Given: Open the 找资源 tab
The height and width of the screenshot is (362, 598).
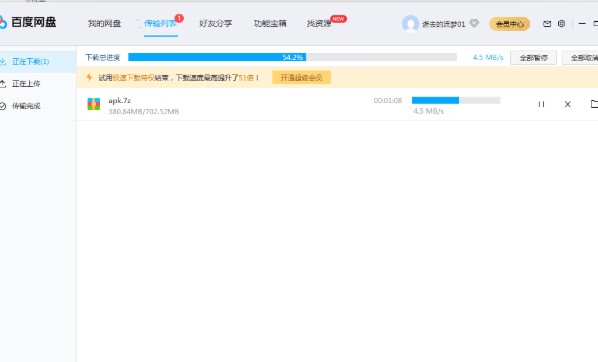Looking at the screenshot, I should (319, 23).
